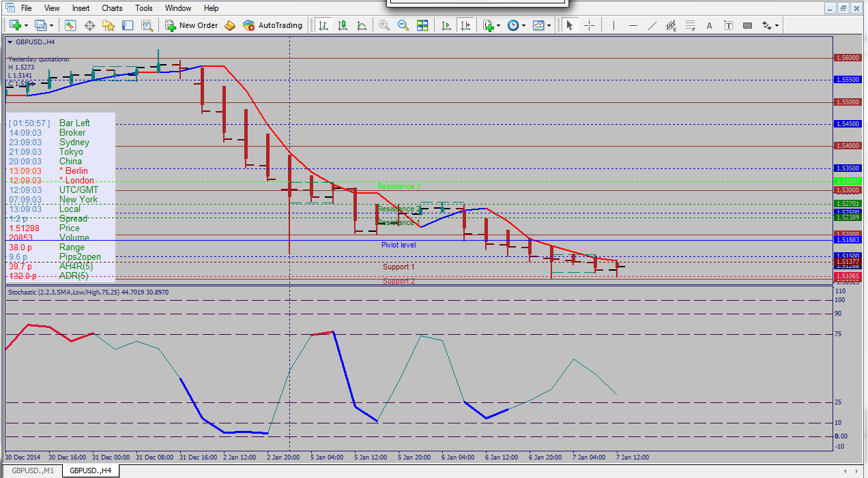Expand the Profiles dropdown arrow
868x478 pixels.
coord(51,25)
